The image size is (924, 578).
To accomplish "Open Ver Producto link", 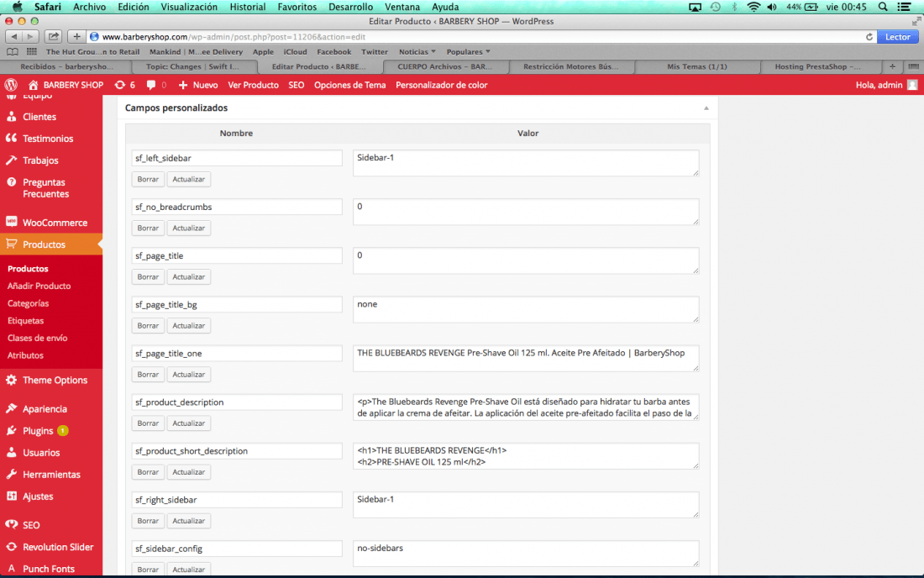I will [254, 85].
